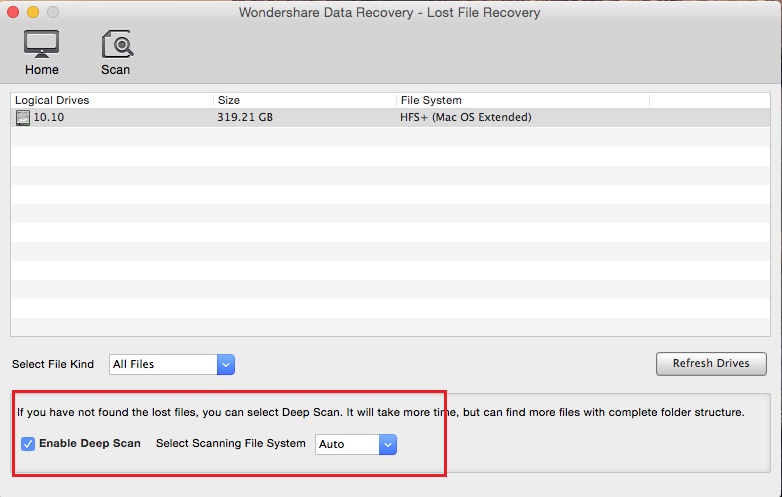782x497 pixels.
Task: Click the Select Scanning File System label
Action: [230, 443]
